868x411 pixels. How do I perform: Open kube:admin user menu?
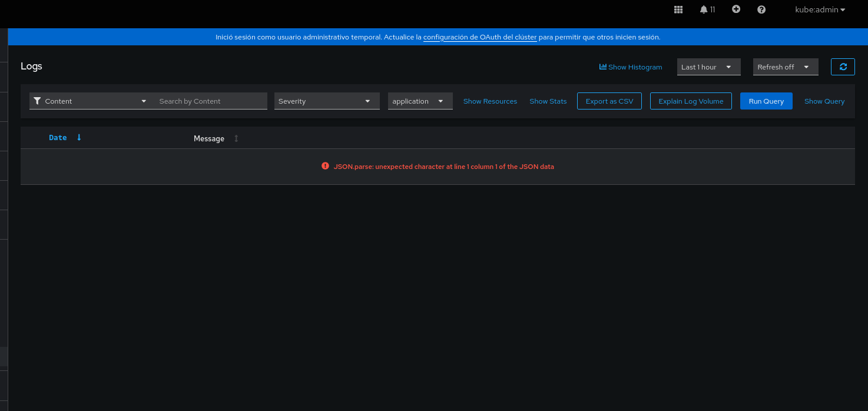(820, 9)
